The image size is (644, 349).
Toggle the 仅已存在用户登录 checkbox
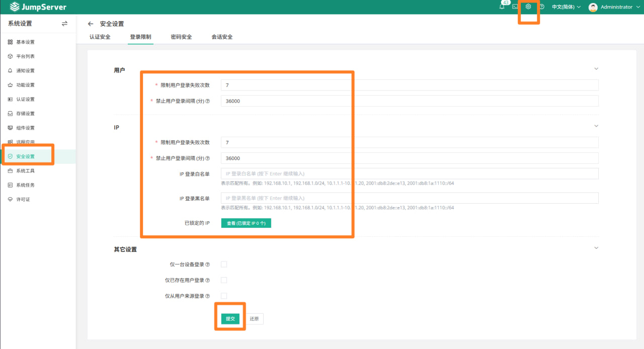click(x=224, y=280)
